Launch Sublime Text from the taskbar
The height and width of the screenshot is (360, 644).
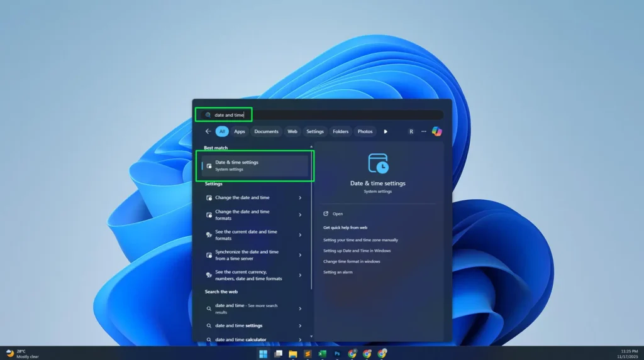(x=308, y=354)
